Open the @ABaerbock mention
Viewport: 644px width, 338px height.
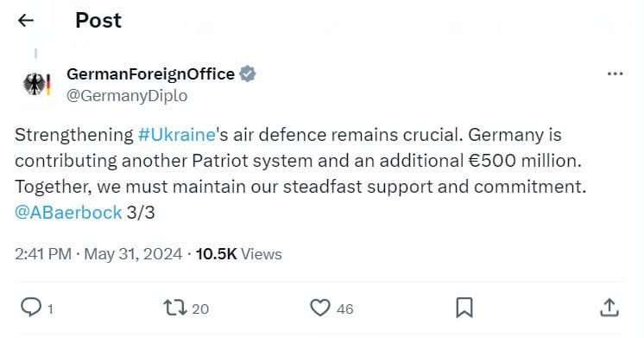click(x=68, y=213)
